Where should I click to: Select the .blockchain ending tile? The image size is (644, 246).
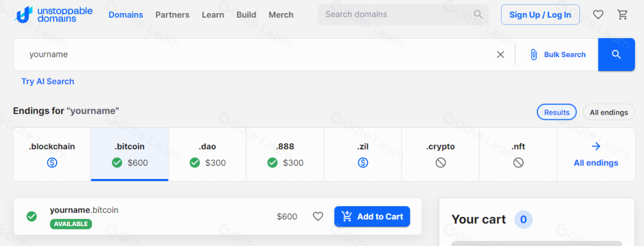click(x=52, y=155)
